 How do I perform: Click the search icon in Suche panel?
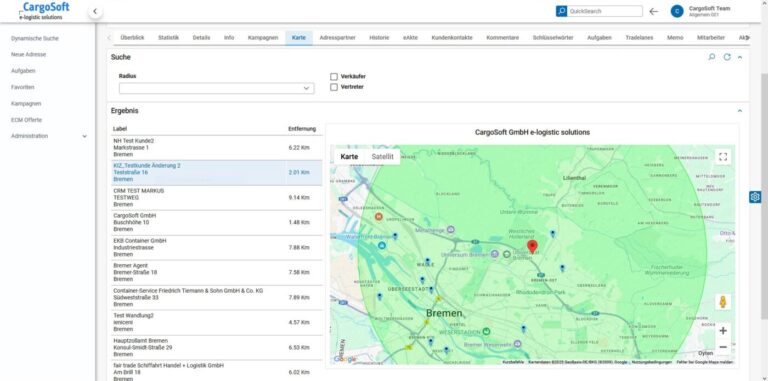pyautogui.click(x=712, y=57)
